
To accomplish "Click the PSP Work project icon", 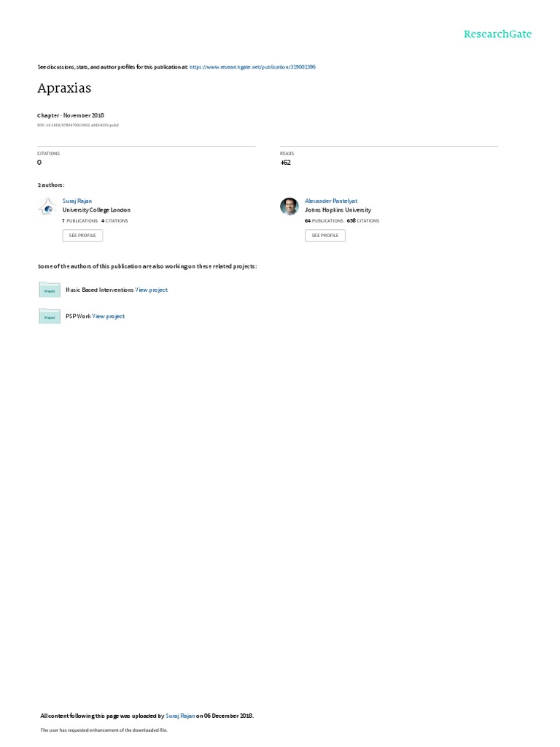I will [x=50, y=317].
